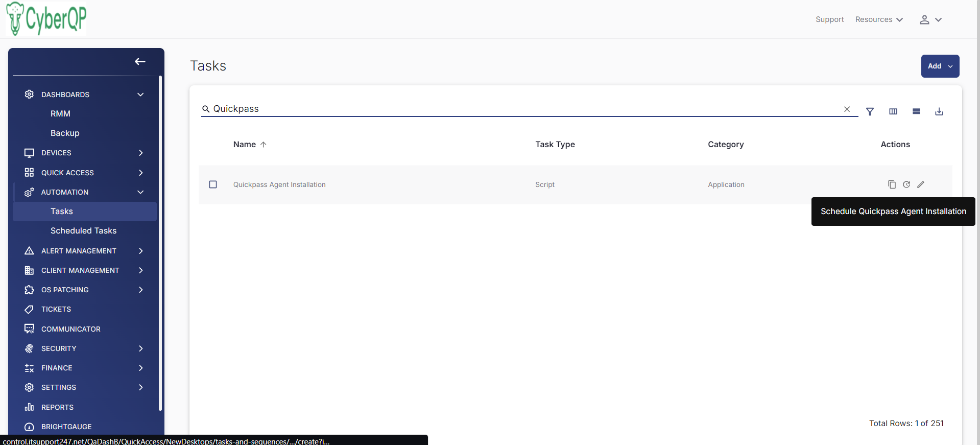
Task: Open the BrightGauge menu item
Action: coord(66,427)
